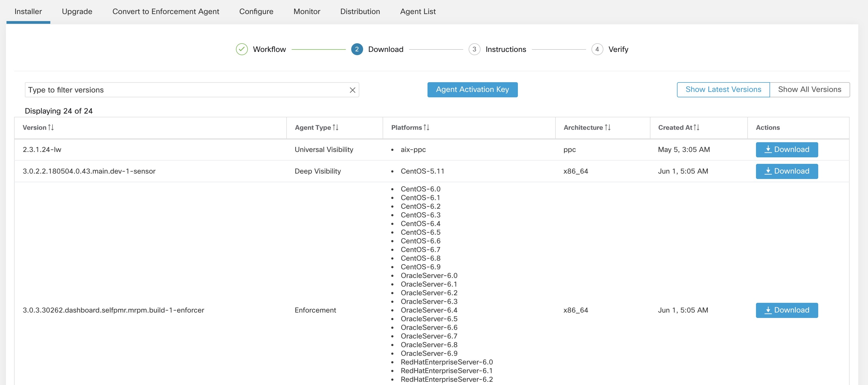Sort table by Version column arrows
The image size is (868, 385).
click(x=51, y=127)
